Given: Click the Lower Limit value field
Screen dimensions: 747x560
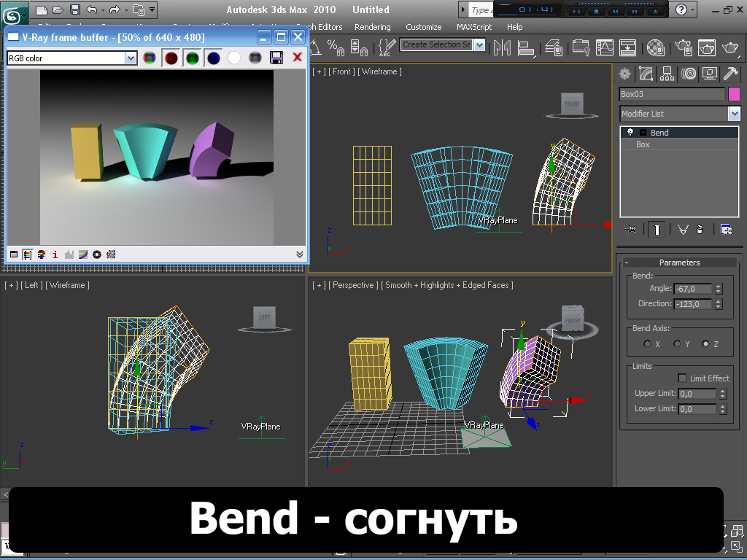Looking at the screenshot, I should pos(697,409).
